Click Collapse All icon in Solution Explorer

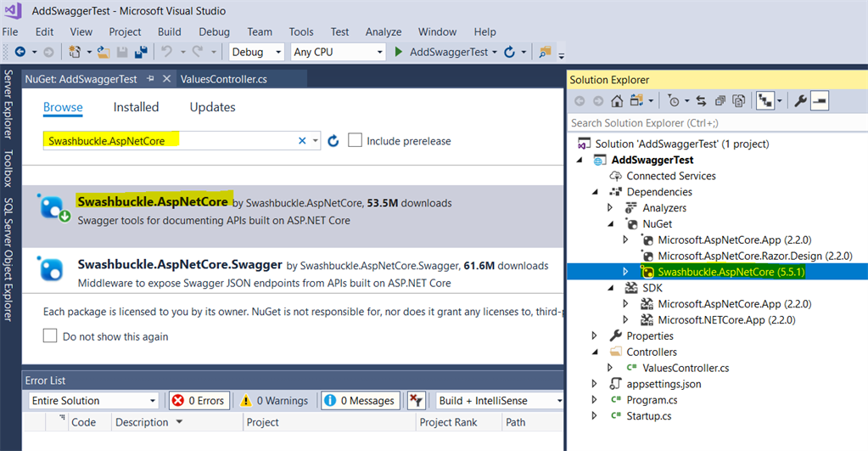click(720, 101)
